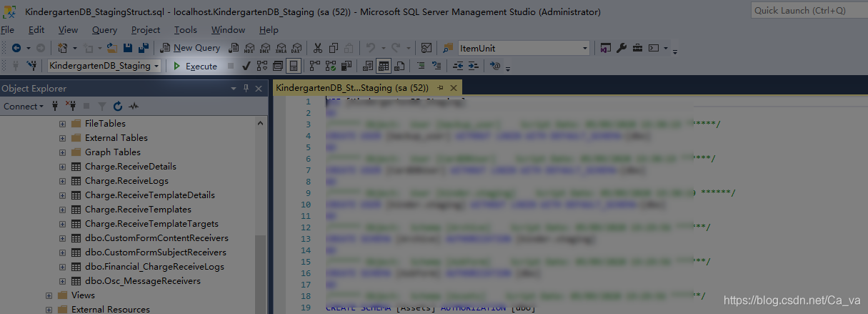Click the Decrease Indent icon
The width and height of the screenshot is (868, 314).
point(458,66)
